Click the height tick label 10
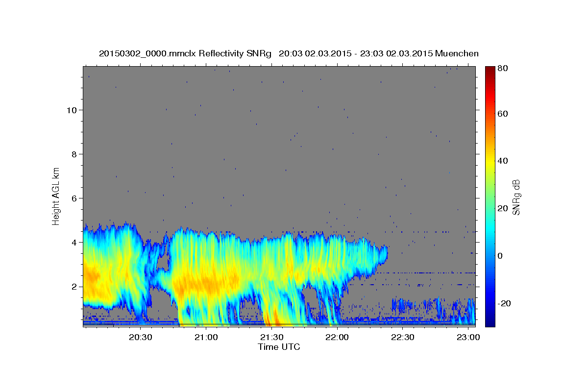 tap(71, 110)
